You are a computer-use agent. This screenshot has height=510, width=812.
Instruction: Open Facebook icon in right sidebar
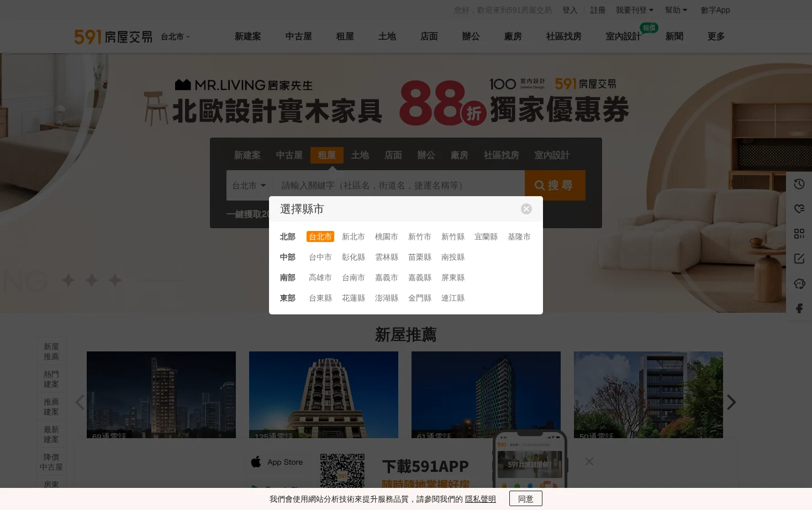point(799,308)
